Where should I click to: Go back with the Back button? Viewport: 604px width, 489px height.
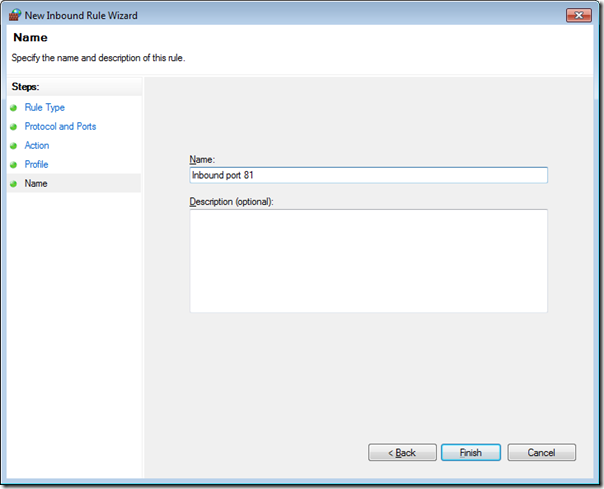[x=402, y=452]
